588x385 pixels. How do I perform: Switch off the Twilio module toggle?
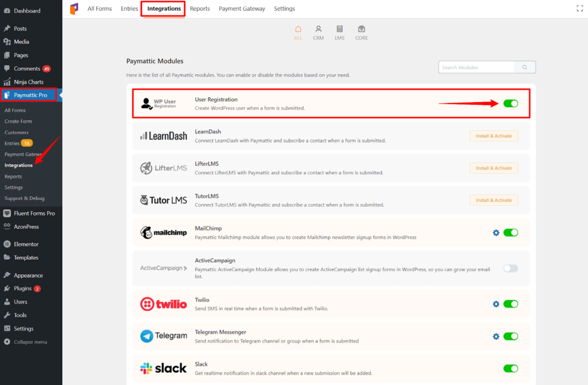[x=510, y=304]
